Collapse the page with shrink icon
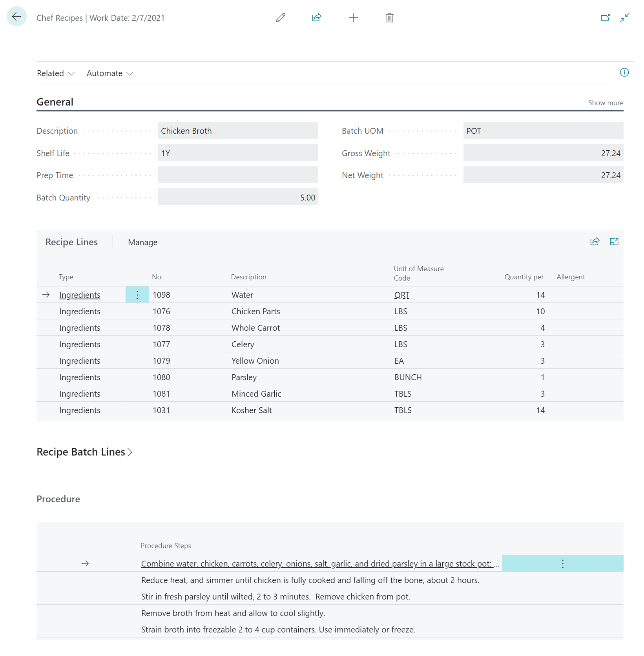The height and width of the screenshot is (656, 644). 624,18
